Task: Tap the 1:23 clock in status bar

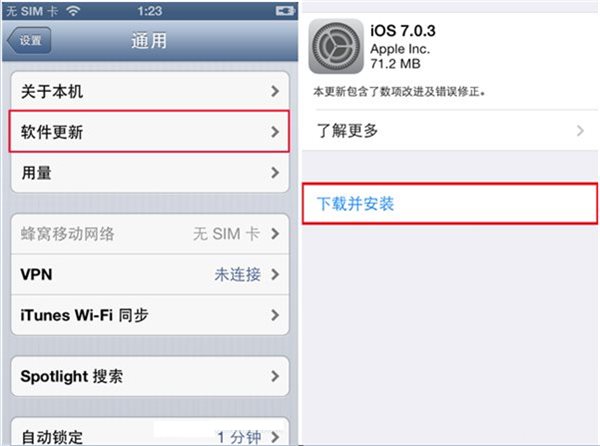Action: tap(150, 11)
